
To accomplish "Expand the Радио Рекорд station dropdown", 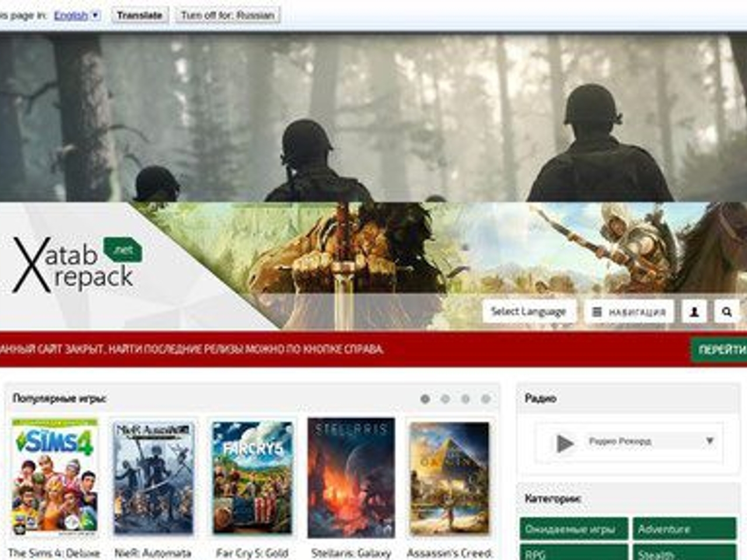I will click(x=710, y=440).
